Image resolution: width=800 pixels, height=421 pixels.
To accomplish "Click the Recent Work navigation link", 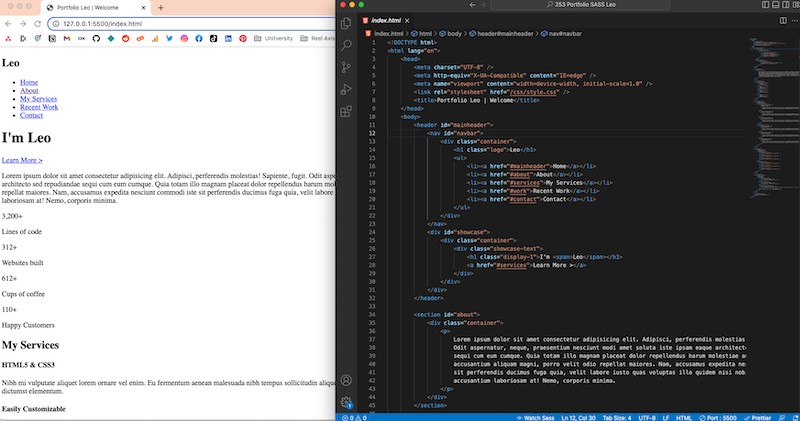I will click(x=39, y=107).
